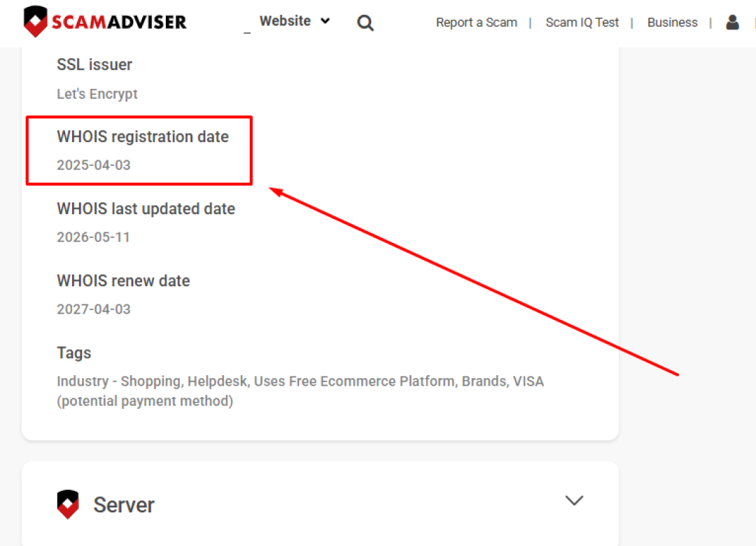Open the Website dropdown menu
Image resolution: width=756 pixels, height=546 pixels.
[295, 21]
